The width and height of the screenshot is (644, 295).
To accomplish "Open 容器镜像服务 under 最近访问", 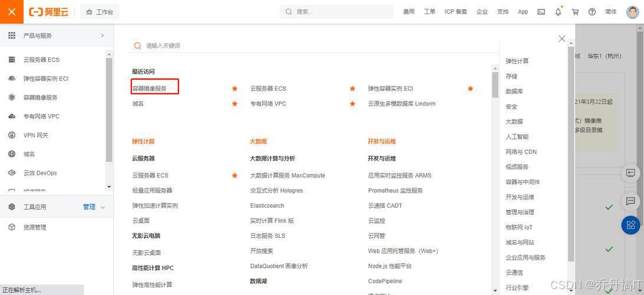I will (x=149, y=88).
